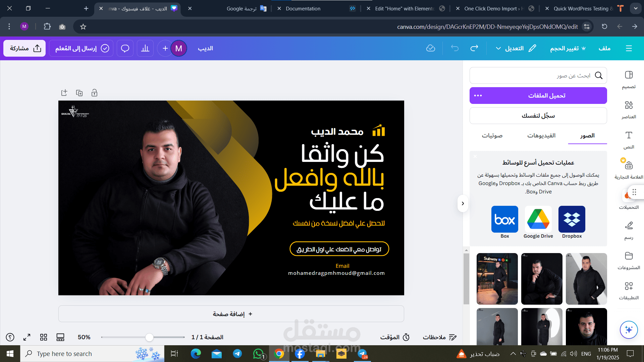The width and height of the screenshot is (644, 362).
Task: Open the analytics bar chart icon in the header
Action: pos(145,48)
